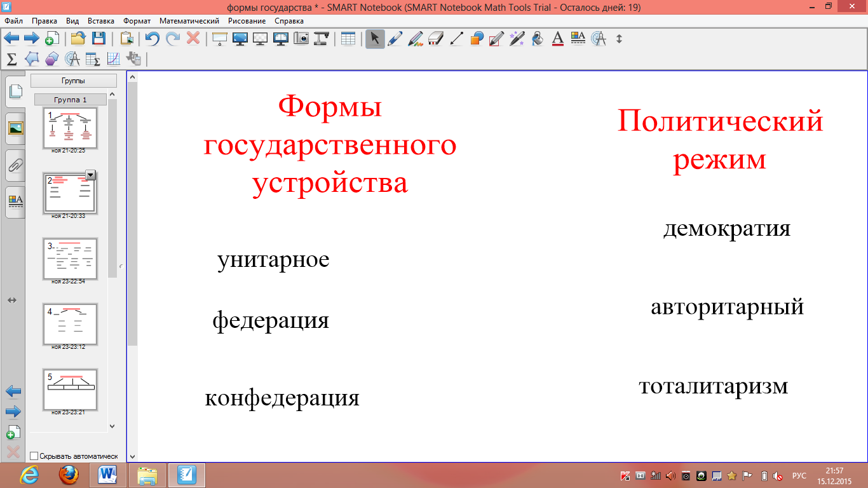Open Measurement Tools compass in math row
The width and height of the screenshot is (868, 488).
point(72,59)
